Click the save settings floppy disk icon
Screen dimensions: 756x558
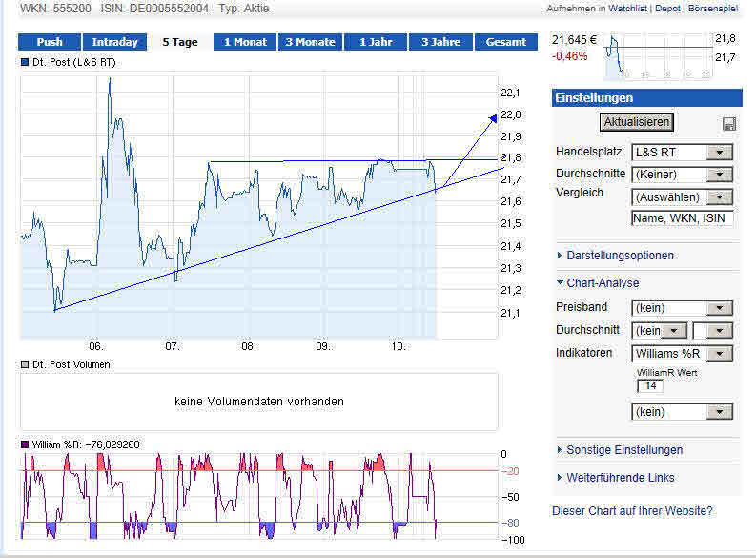(729, 124)
